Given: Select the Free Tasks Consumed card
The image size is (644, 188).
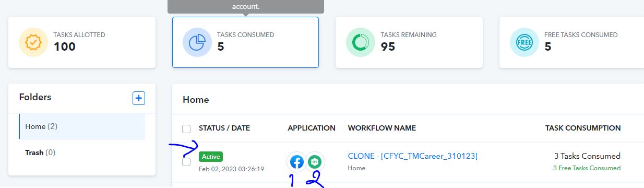Looking at the screenshot, I should pyautogui.click(x=572, y=42).
